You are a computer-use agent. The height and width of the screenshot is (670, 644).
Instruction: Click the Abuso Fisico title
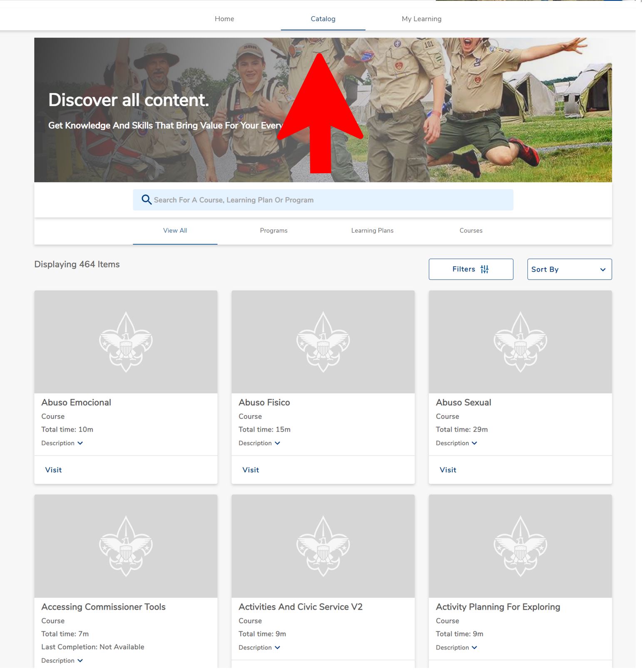[x=265, y=403]
